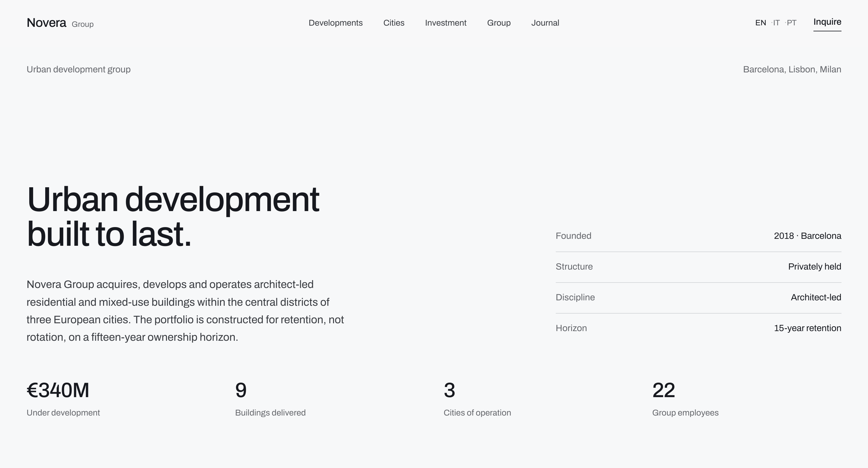Select the Group nav link
868x468 pixels.
point(499,23)
